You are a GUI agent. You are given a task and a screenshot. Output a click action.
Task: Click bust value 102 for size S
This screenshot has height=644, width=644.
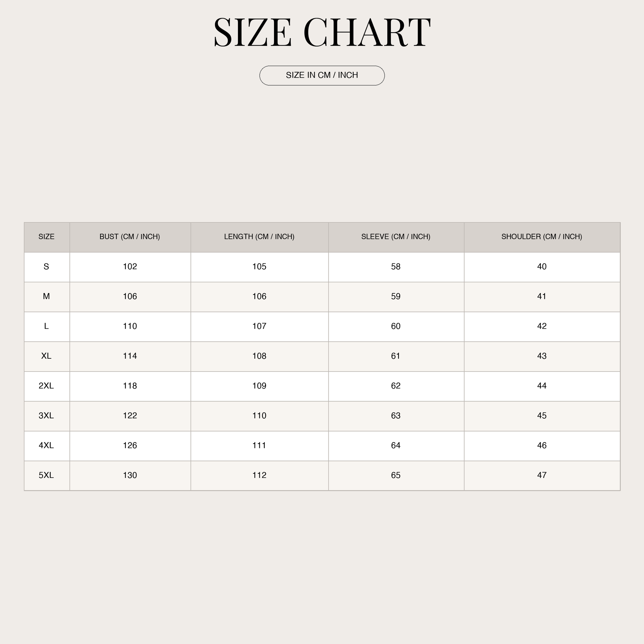(x=130, y=267)
